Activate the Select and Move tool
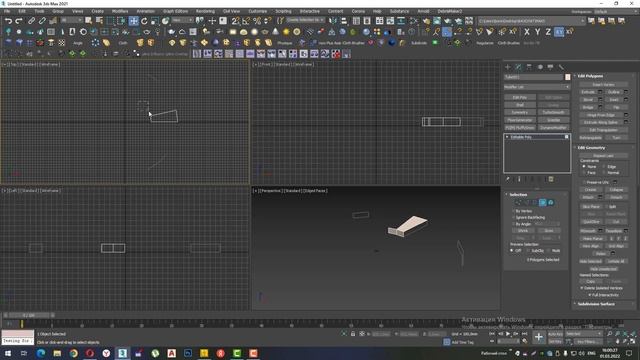 (133, 21)
